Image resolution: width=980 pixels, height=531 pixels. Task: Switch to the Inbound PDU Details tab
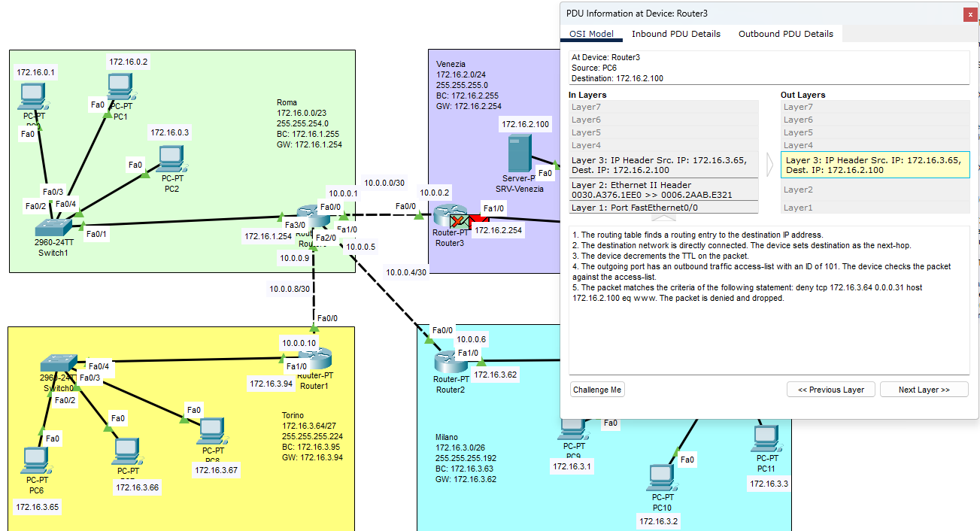(675, 33)
